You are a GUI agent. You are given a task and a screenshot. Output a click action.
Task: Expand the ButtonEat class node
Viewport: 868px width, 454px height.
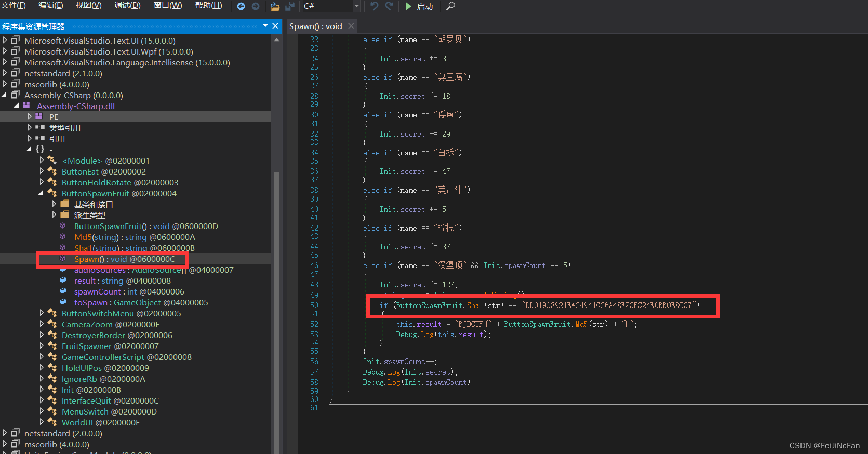pyautogui.click(x=42, y=171)
